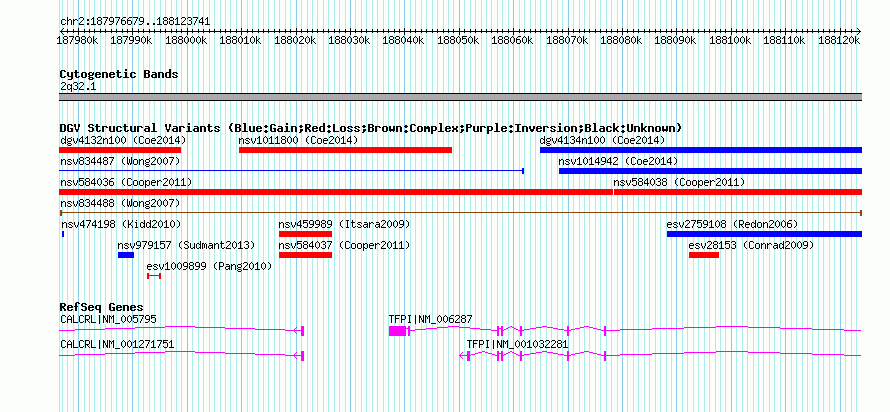
Task: Click the RefSeq Genes track title
Action: tap(101, 308)
